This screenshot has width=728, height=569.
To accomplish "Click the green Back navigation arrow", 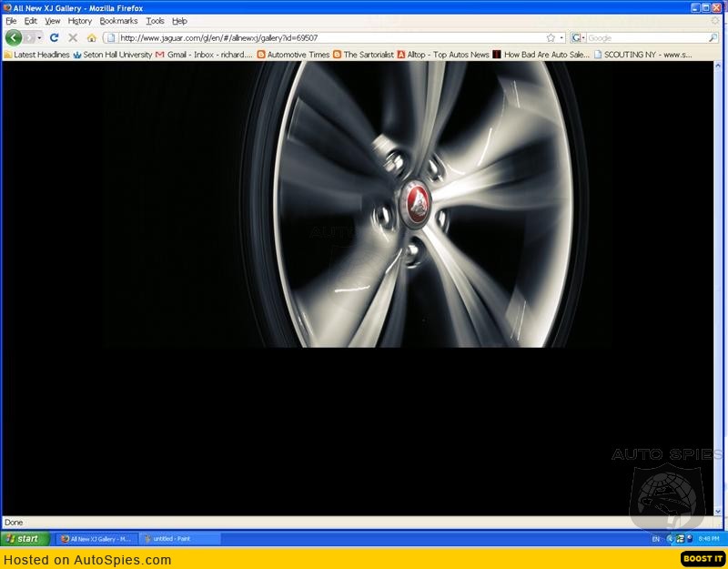I will pyautogui.click(x=14, y=37).
